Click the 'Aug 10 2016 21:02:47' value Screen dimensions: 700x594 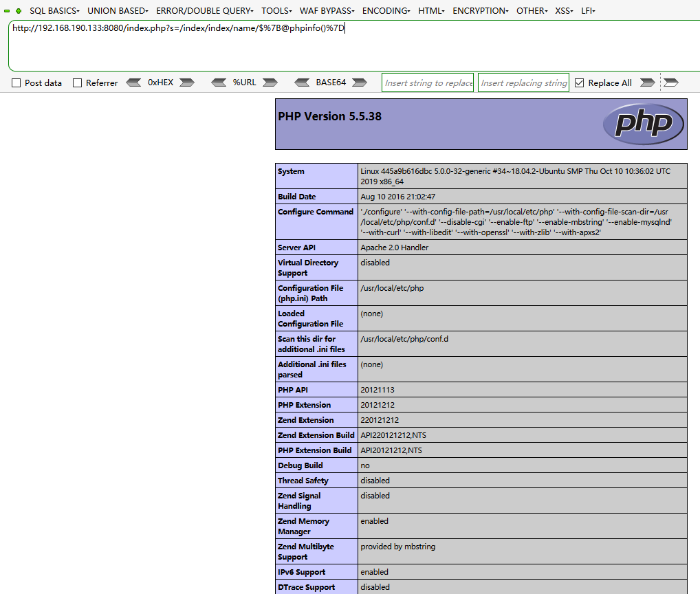coord(397,197)
